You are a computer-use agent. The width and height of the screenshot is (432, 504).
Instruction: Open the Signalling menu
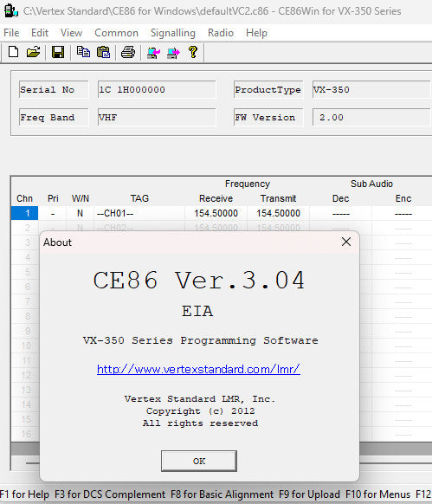point(173,33)
